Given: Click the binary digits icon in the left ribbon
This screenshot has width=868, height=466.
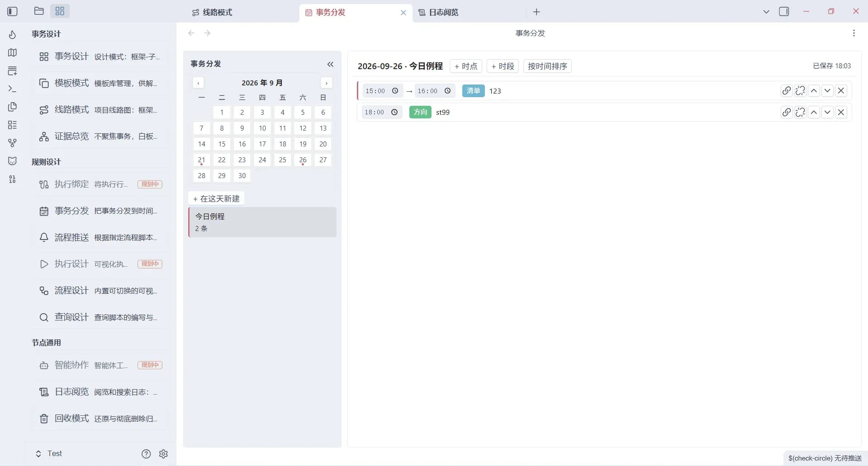Looking at the screenshot, I should tap(12, 179).
